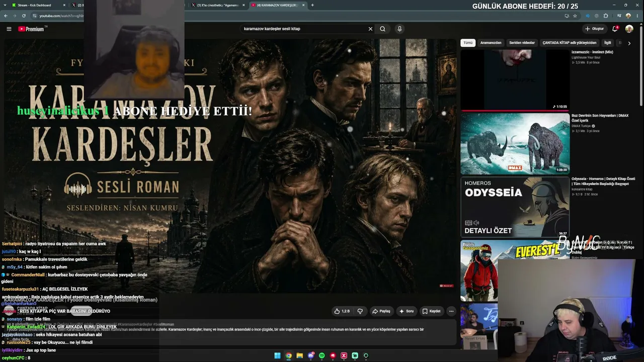The height and width of the screenshot is (362, 644).
Task: Open Discord from the taskbar
Action: 310,356
